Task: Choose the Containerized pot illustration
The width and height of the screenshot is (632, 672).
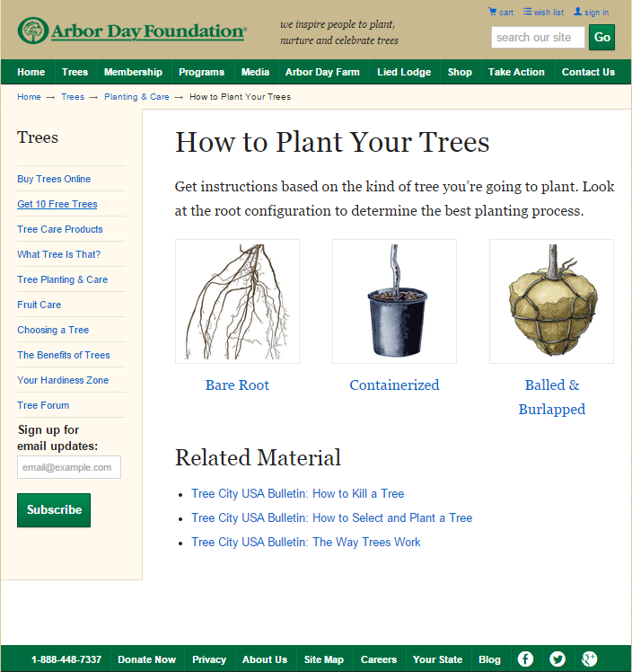Action: 394,301
